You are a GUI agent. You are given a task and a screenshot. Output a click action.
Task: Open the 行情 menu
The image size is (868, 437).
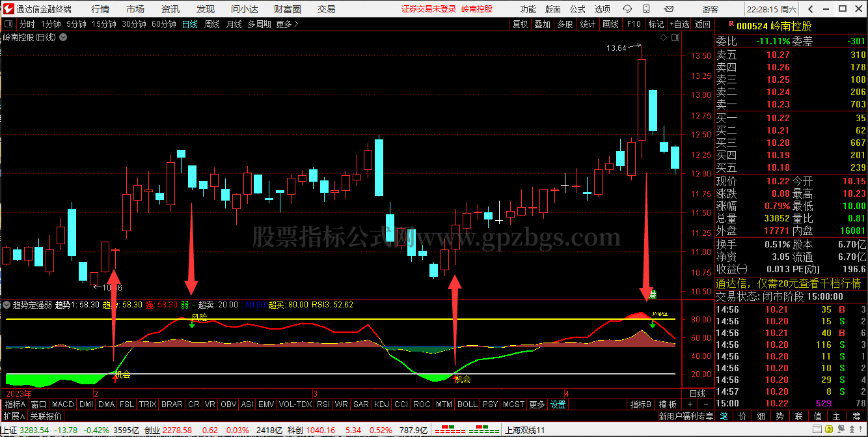100,9
